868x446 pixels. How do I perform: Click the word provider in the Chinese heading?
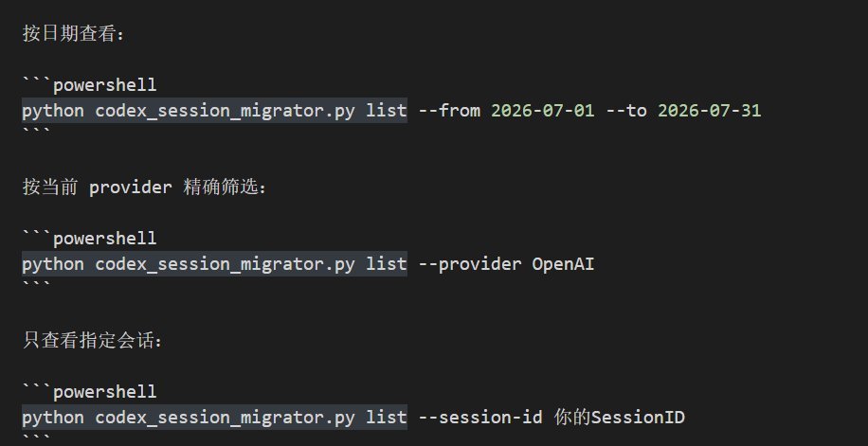point(131,187)
